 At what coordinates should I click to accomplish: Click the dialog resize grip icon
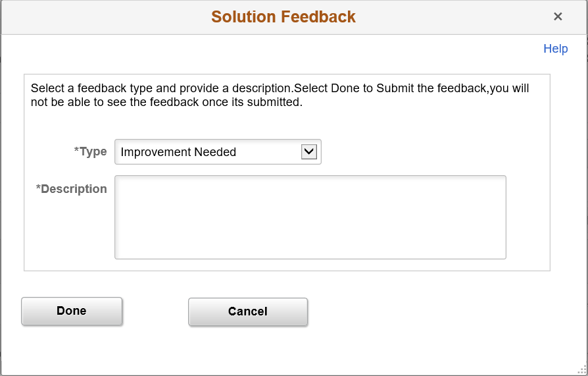[582, 370]
